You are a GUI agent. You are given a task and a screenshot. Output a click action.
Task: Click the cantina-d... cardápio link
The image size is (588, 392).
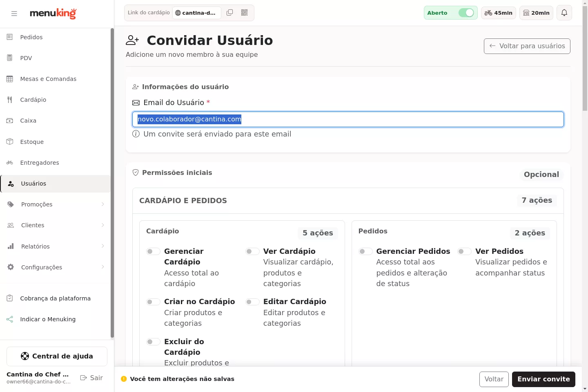click(x=197, y=13)
